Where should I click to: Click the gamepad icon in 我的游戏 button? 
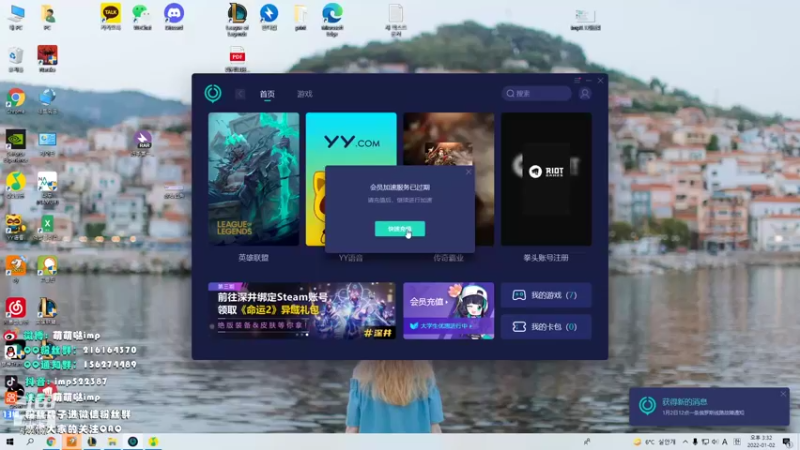[519, 295]
